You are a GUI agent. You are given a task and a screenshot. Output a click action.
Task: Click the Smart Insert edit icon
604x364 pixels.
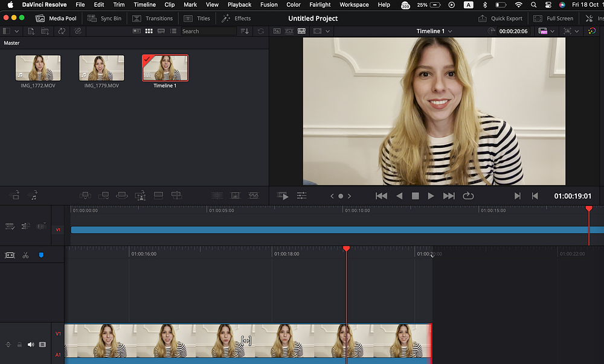click(x=85, y=196)
